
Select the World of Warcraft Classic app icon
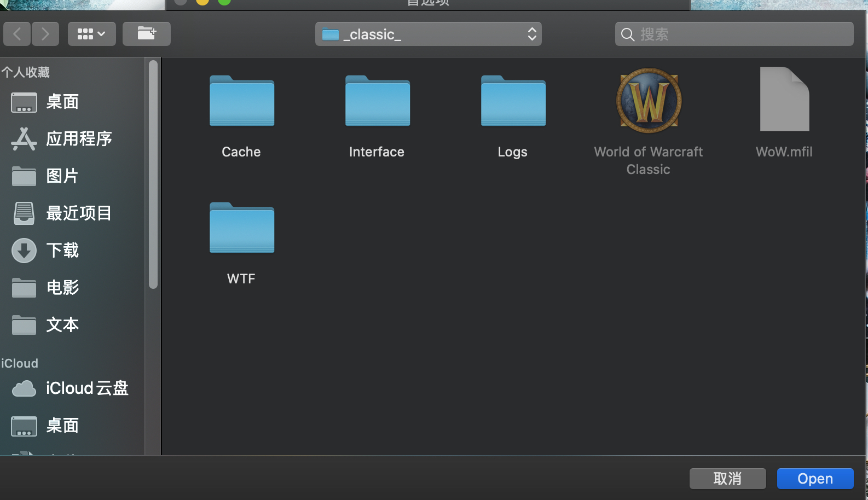(649, 101)
